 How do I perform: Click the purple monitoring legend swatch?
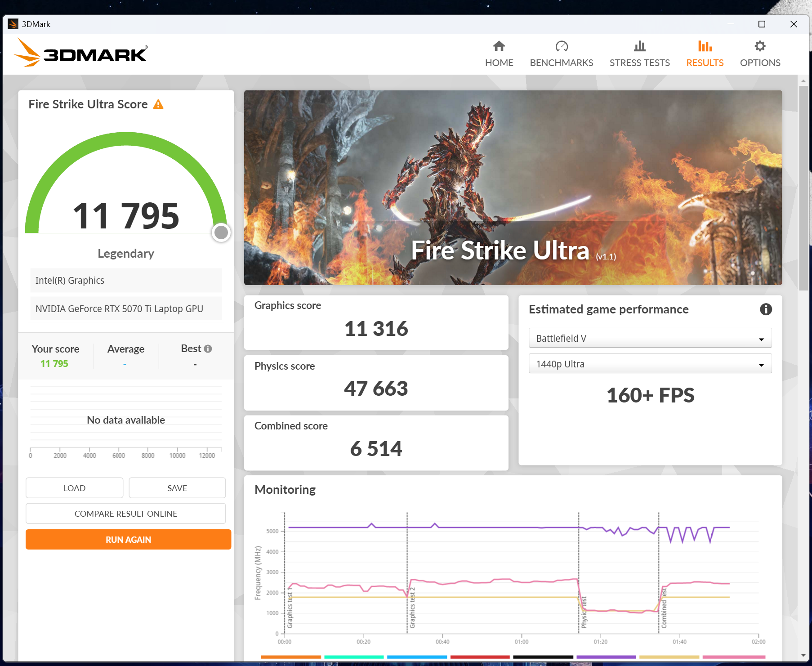tap(606, 657)
